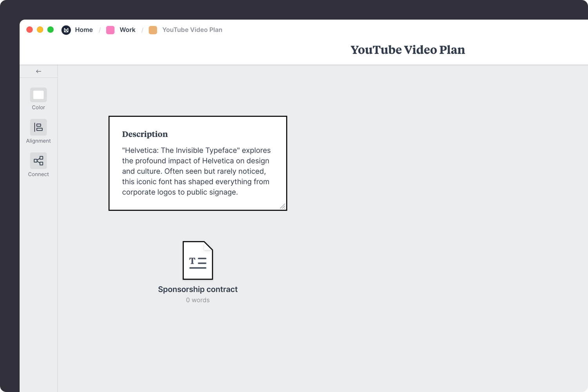Click the orange YouTube Video Plan board icon
This screenshot has height=392, width=588.
(x=153, y=30)
